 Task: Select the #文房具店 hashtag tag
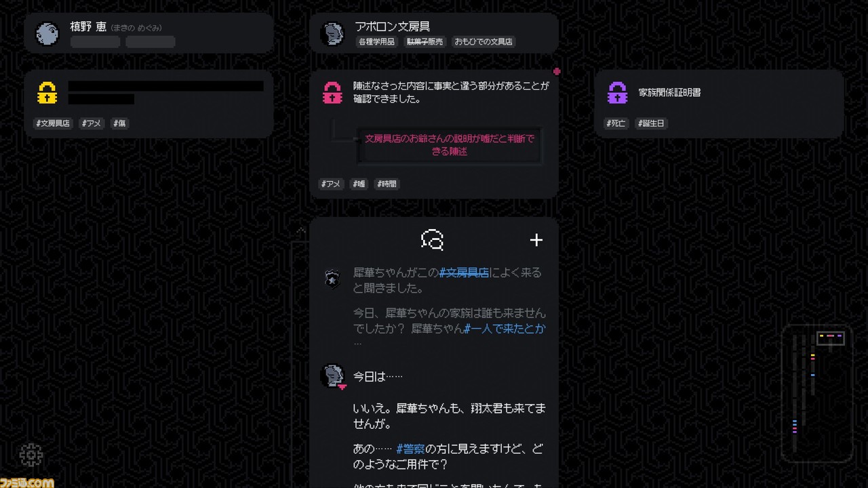(53, 123)
